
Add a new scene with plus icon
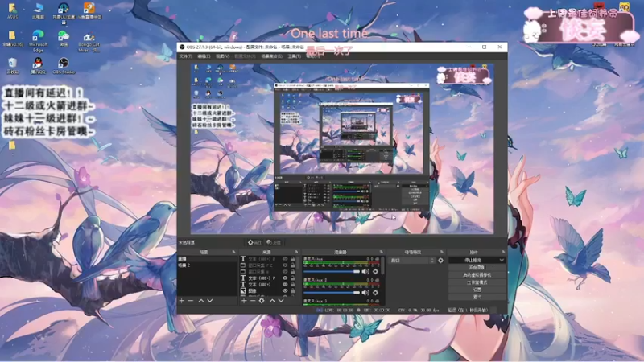[182, 301]
